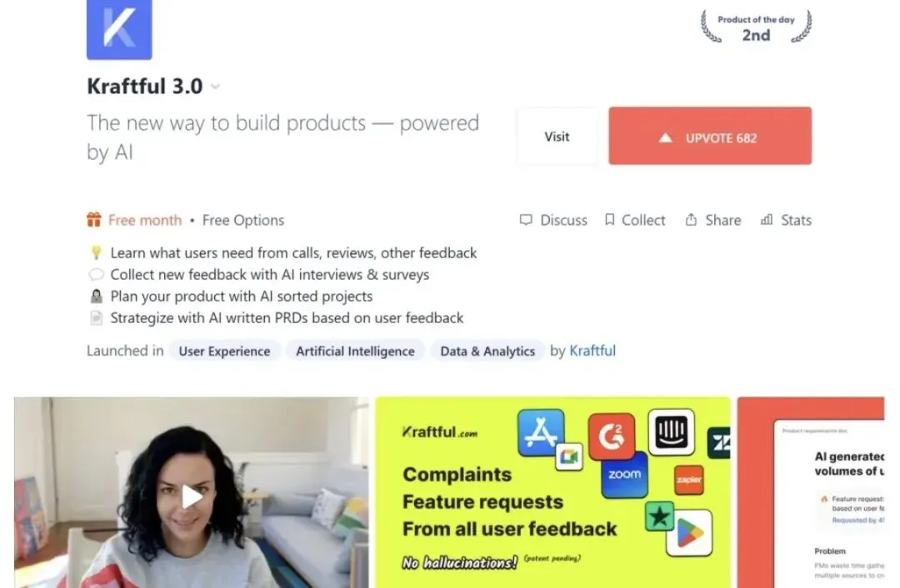
Task: Click the Zoom icon in the banner
Action: 624,475
